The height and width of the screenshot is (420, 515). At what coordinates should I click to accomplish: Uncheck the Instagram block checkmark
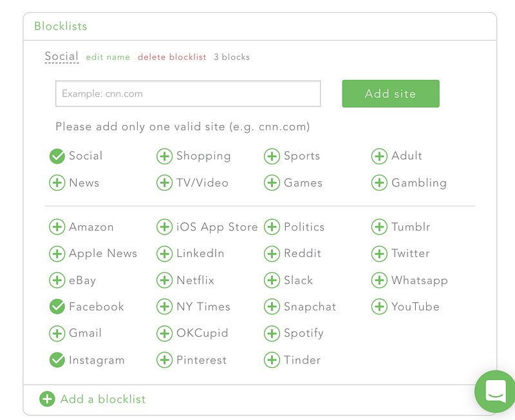click(57, 360)
